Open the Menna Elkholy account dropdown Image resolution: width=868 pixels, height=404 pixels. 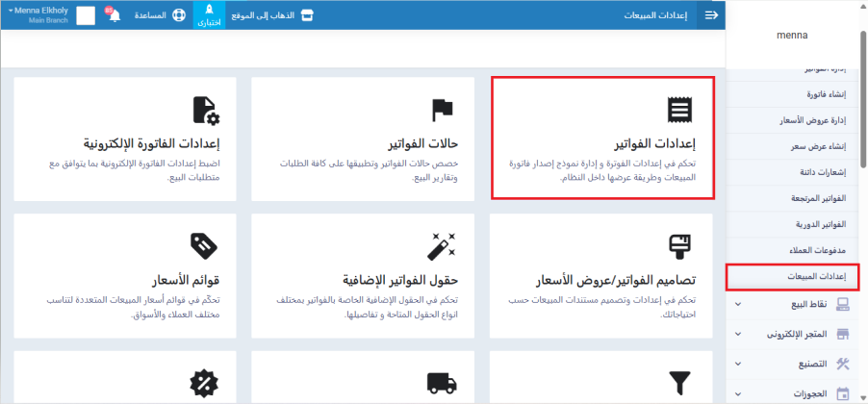coord(38,15)
